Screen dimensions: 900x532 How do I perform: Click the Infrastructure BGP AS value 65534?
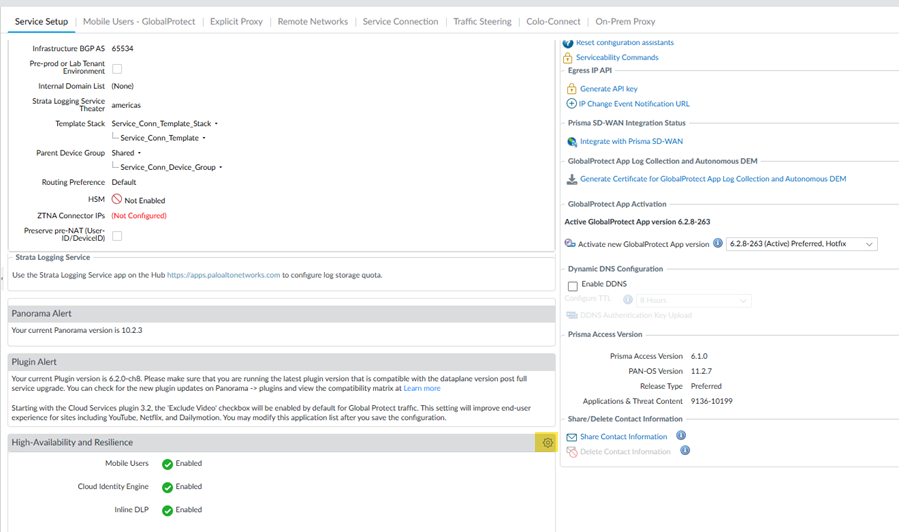pyautogui.click(x=122, y=49)
